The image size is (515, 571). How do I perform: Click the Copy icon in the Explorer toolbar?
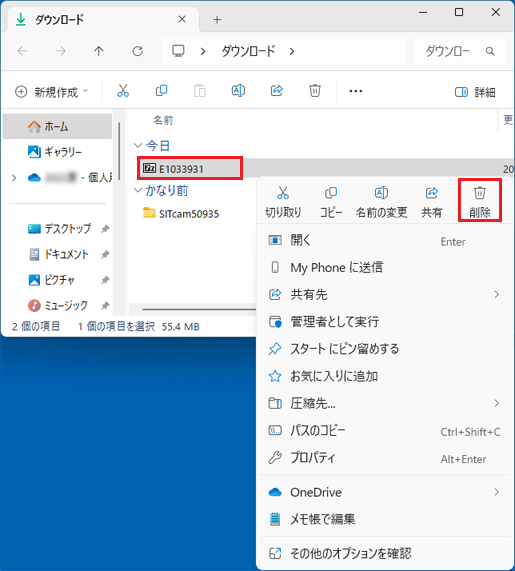[x=161, y=91]
